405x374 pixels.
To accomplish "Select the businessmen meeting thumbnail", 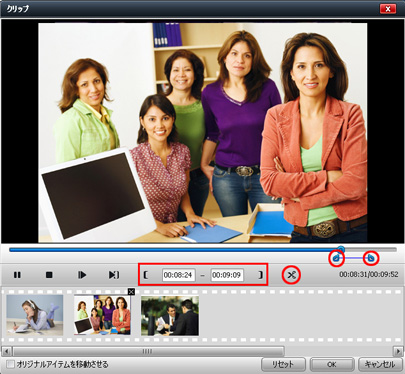I will coord(170,315).
